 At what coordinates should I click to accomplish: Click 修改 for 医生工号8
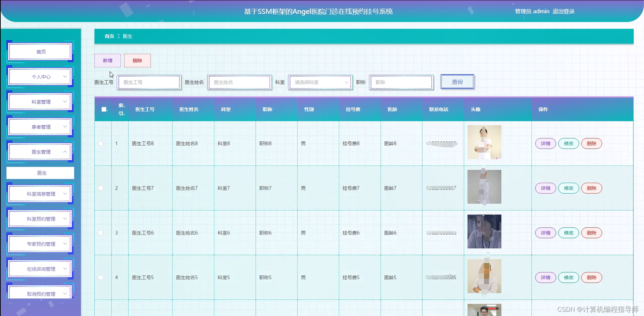(569, 143)
